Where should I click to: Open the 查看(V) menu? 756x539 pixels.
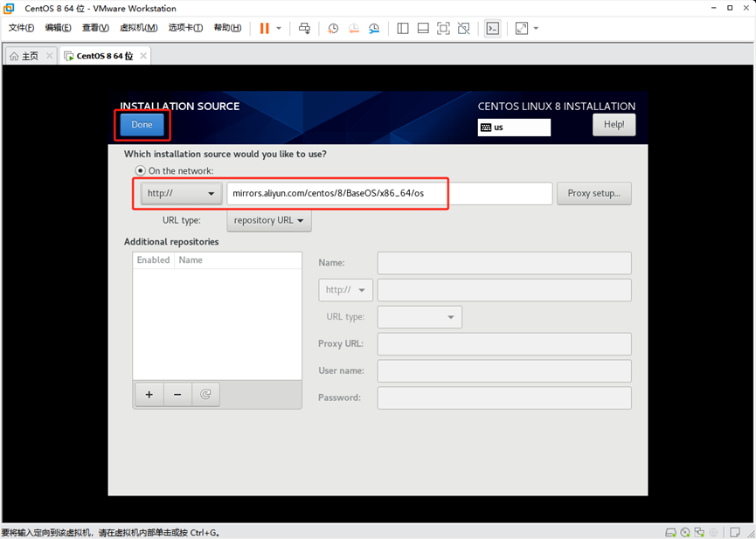95,28
